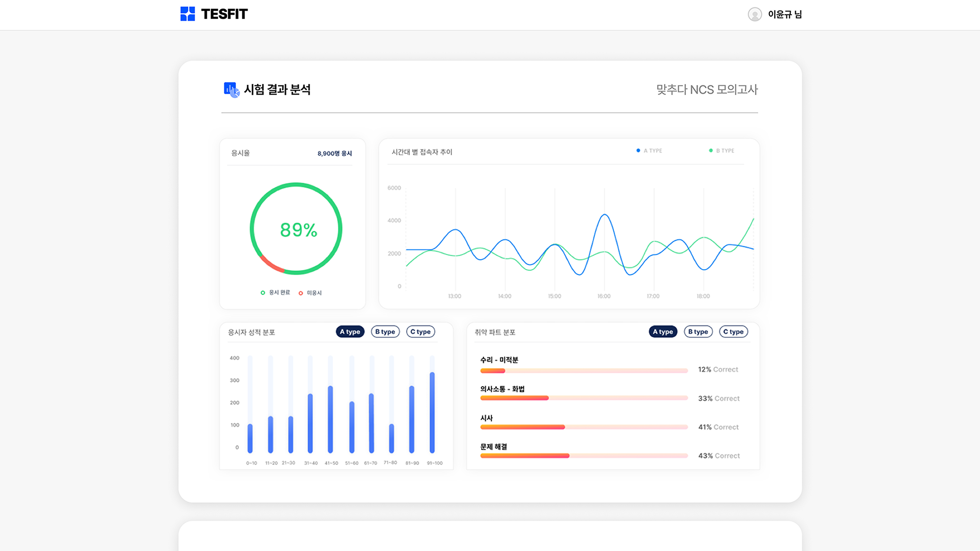Click the TESFIT brand name
Viewport: 980px width, 551px height.
(x=225, y=14)
